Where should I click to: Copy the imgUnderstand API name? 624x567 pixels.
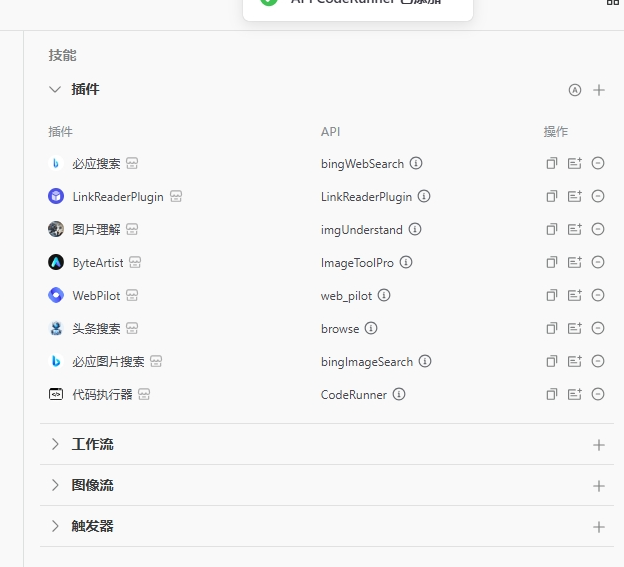[552, 229]
